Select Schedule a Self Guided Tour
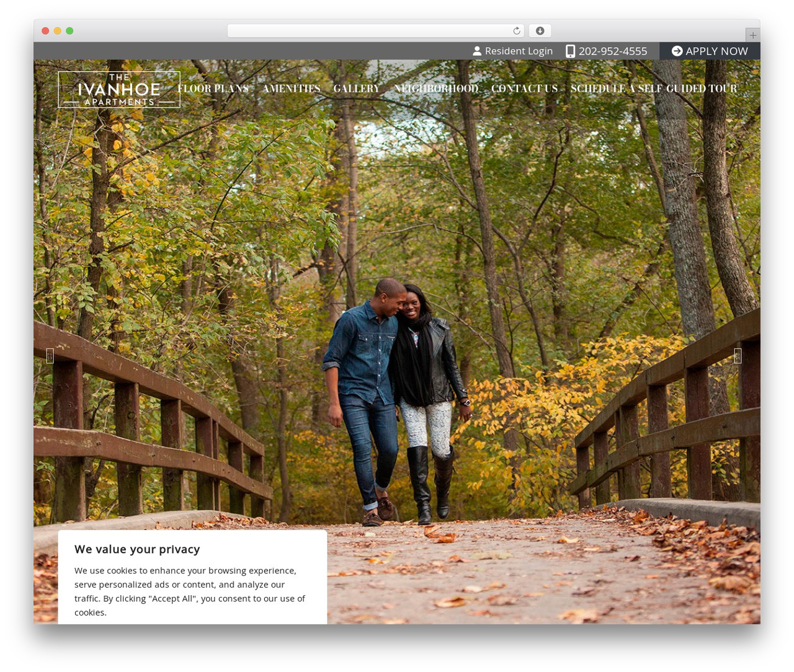Viewport: 794px width, 672px height. tap(654, 89)
